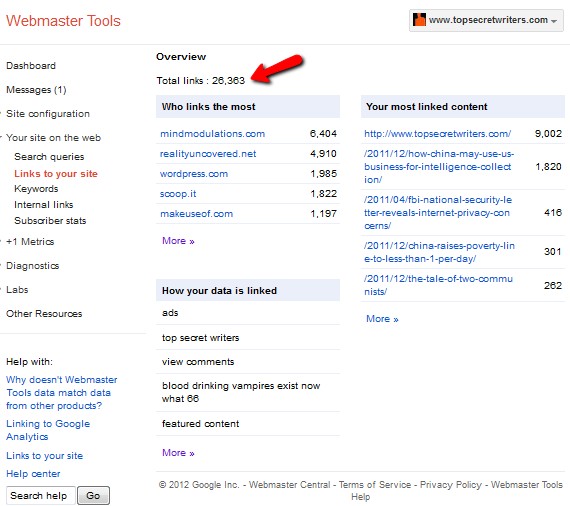Click the 1,822 link count for scoop.it
The image size is (570, 506).
click(323, 194)
